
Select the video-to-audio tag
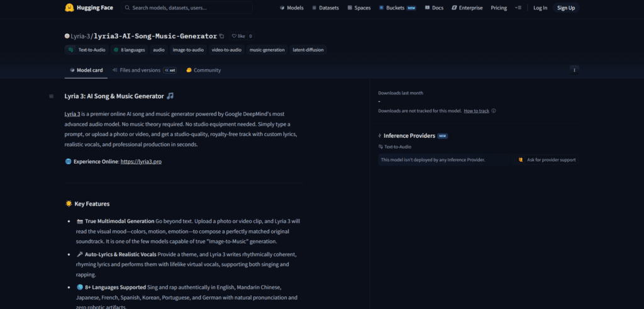pyautogui.click(x=226, y=50)
